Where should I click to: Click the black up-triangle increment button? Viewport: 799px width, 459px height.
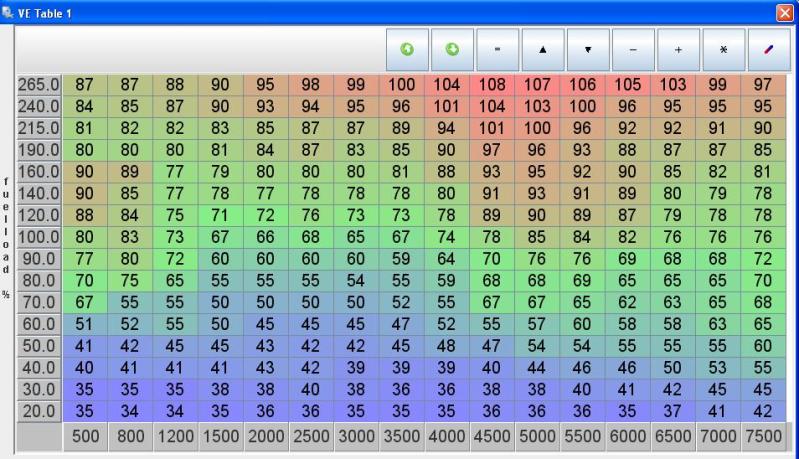tap(543, 49)
